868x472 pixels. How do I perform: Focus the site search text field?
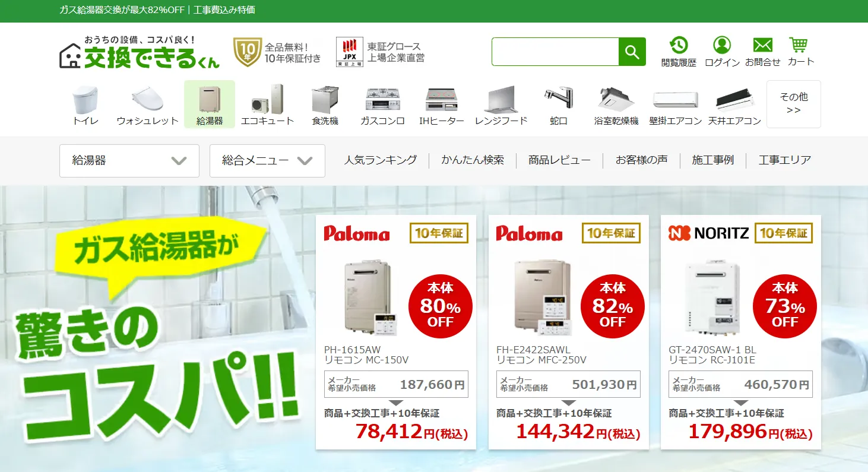pos(555,52)
